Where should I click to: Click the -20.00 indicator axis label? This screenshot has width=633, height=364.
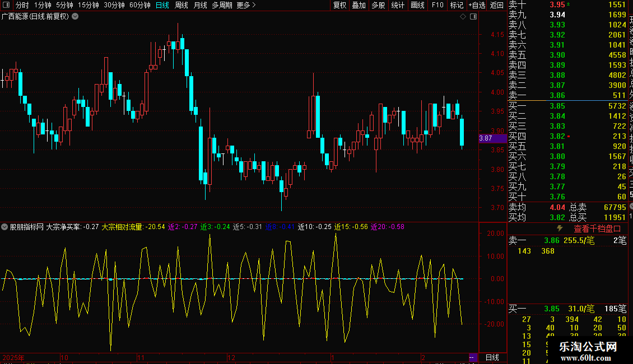494,324
